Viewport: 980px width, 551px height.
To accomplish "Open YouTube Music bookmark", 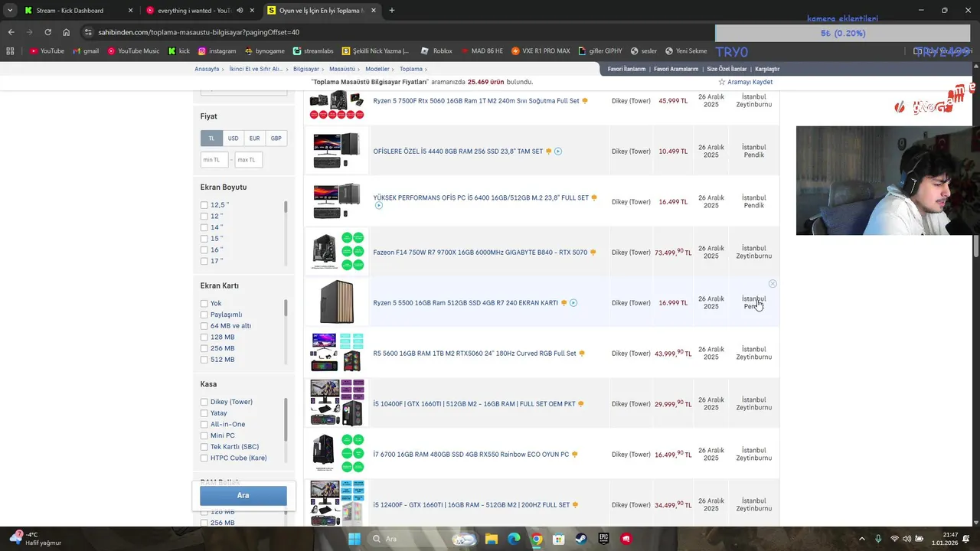I will [x=133, y=51].
